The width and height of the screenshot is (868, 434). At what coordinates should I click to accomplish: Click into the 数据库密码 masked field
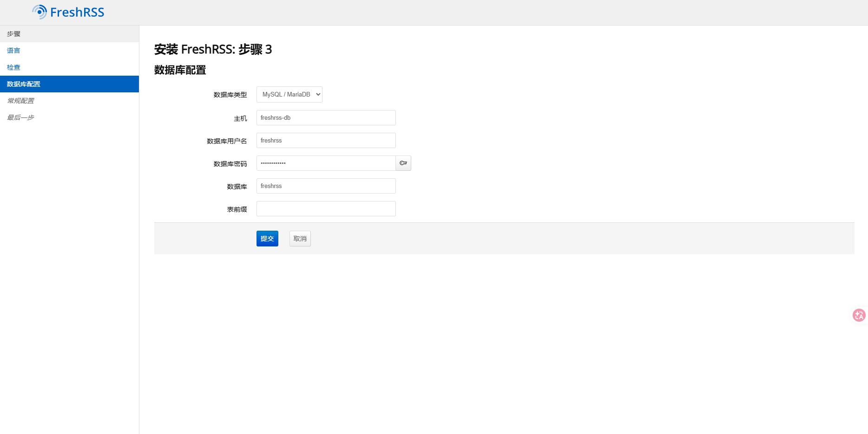click(x=326, y=163)
